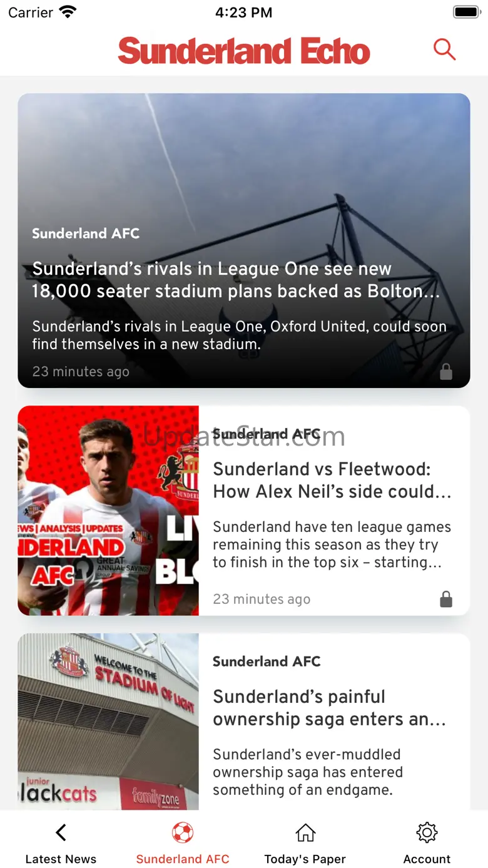Select the Sunderland AFC tab label
This screenshot has height=868, width=488.
pyautogui.click(x=183, y=859)
